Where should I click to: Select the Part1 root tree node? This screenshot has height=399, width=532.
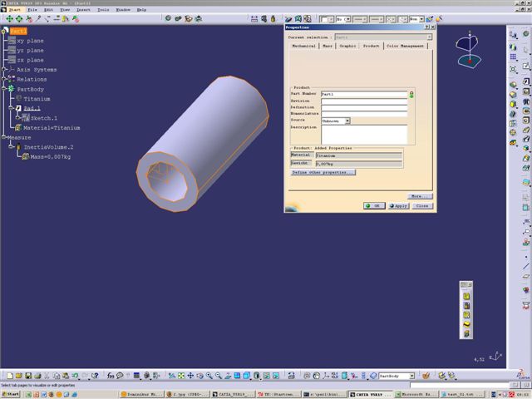18,32
